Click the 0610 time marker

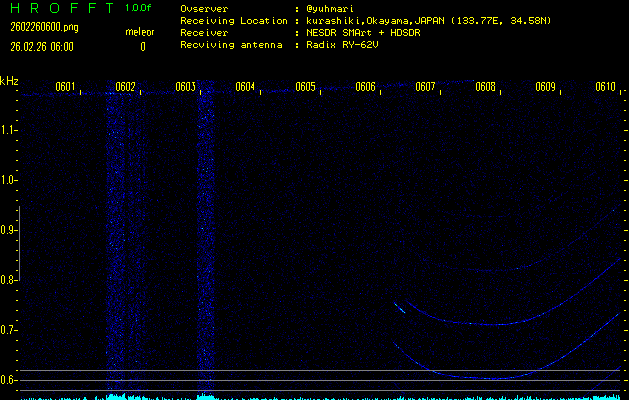pyautogui.click(x=605, y=87)
